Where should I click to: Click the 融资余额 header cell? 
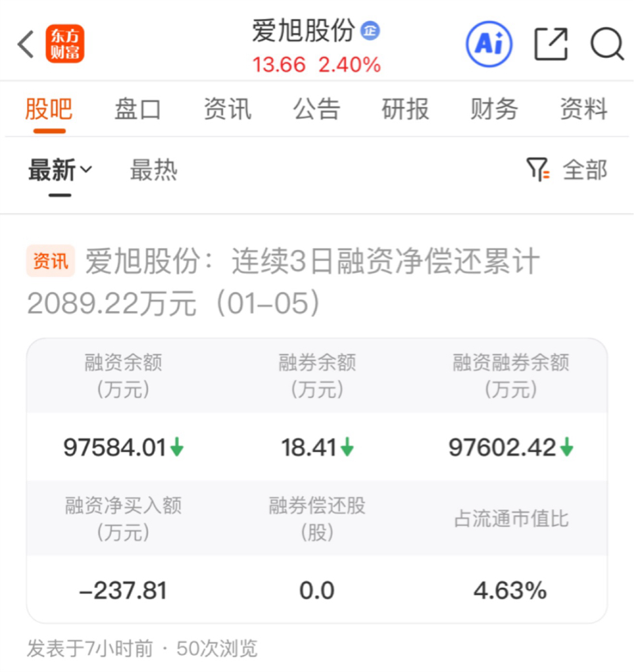pyautogui.click(x=123, y=375)
